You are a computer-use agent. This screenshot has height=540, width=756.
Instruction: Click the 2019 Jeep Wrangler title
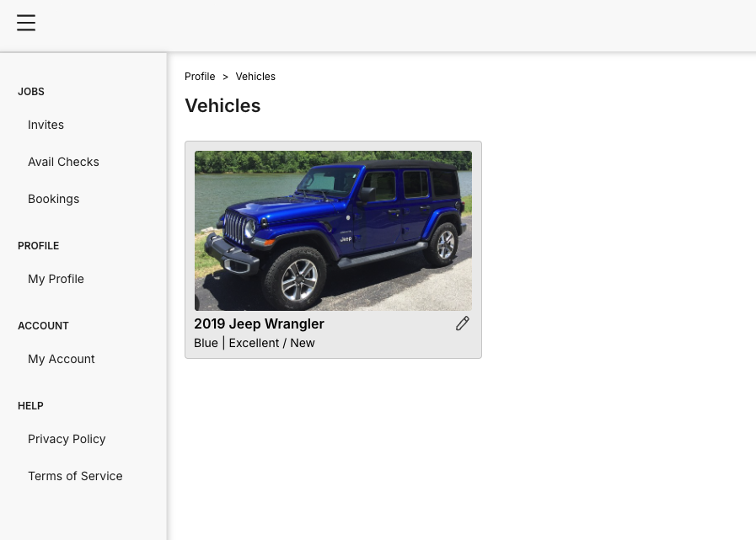[259, 324]
